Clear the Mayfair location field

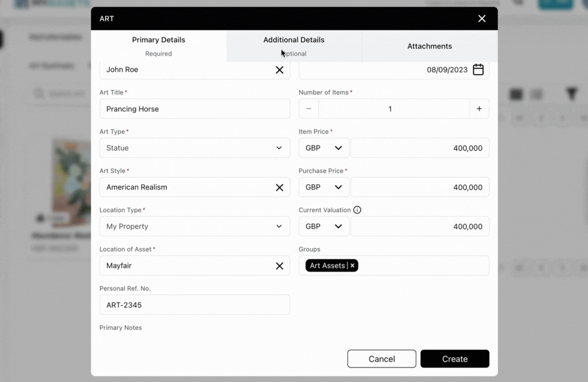[280, 266]
